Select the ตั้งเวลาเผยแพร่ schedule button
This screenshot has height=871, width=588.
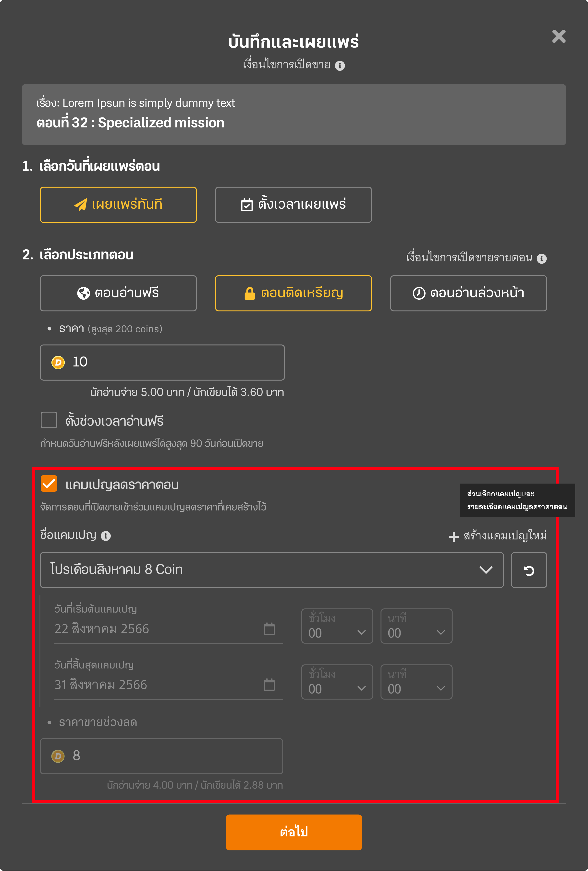point(293,205)
